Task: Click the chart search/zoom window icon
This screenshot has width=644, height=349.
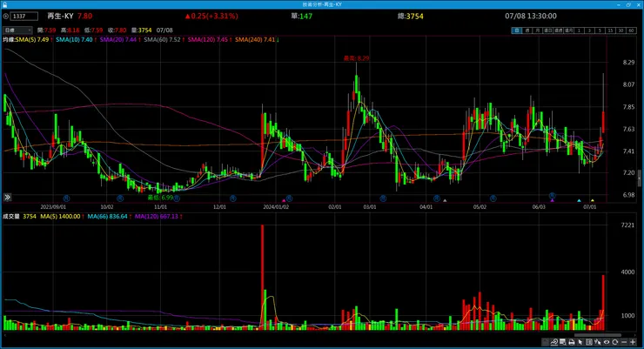Action: point(563,342)
